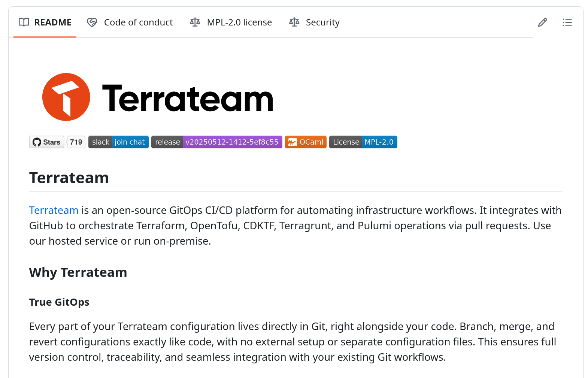Switch to the Security tab

coord(315,22)
